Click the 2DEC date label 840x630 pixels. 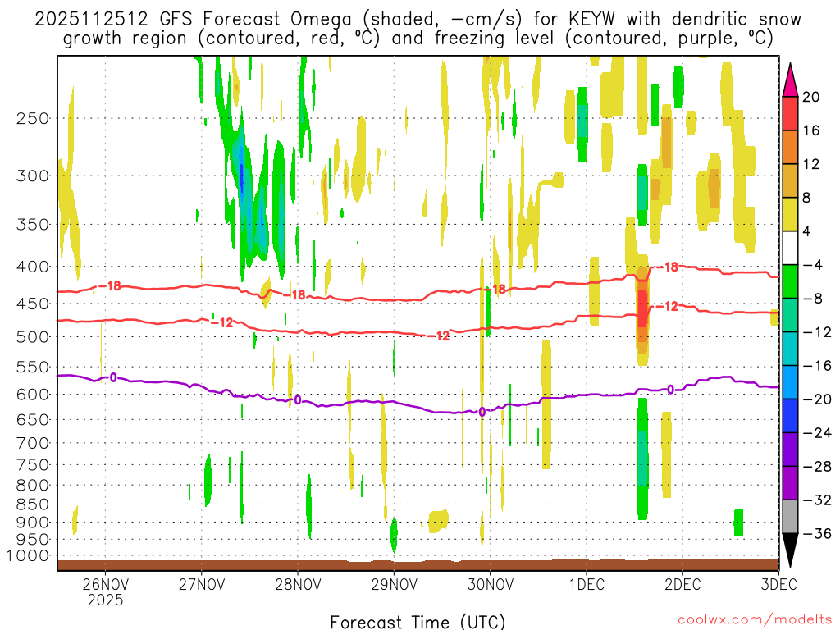pos(682,584)
